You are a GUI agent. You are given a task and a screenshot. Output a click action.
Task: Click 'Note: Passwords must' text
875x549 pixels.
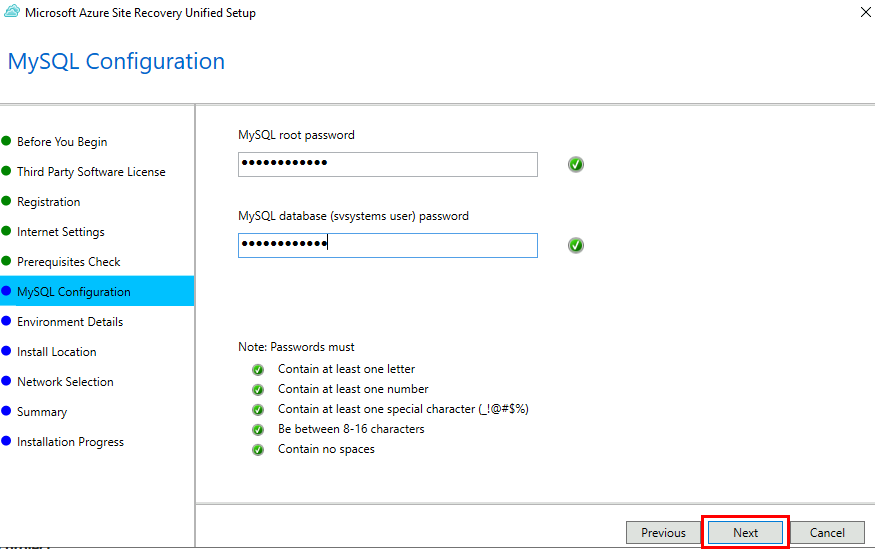coord(296,347)
